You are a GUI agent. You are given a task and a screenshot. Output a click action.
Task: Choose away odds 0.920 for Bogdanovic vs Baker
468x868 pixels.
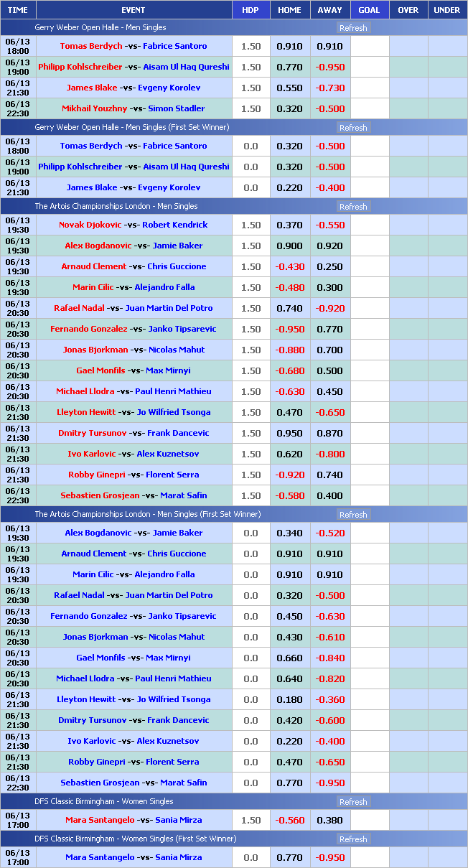pyautogui.click(x=329, y=246)
